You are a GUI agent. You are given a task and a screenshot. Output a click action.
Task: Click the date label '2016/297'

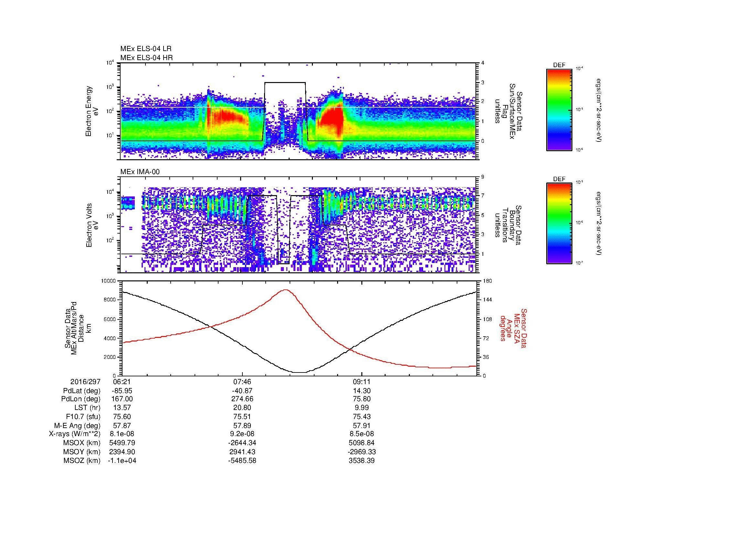85,382
